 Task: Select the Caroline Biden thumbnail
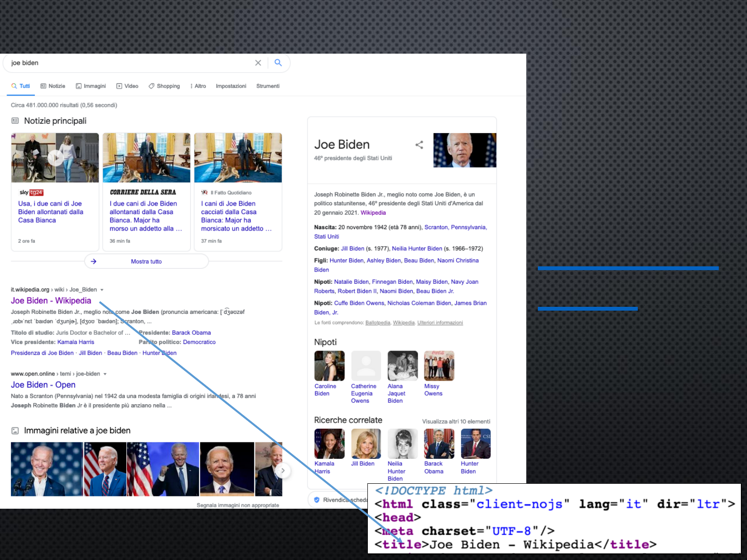click(x=329, y=366)
